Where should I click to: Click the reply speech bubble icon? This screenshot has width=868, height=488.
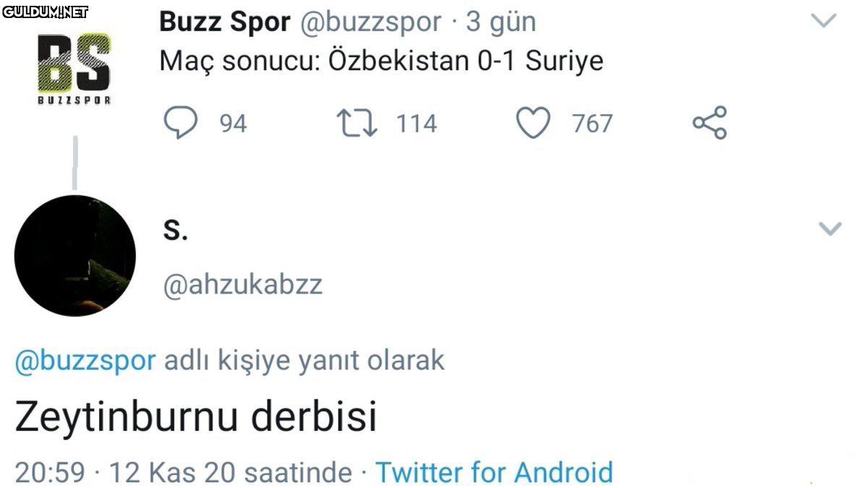click(x=179, y=123)
